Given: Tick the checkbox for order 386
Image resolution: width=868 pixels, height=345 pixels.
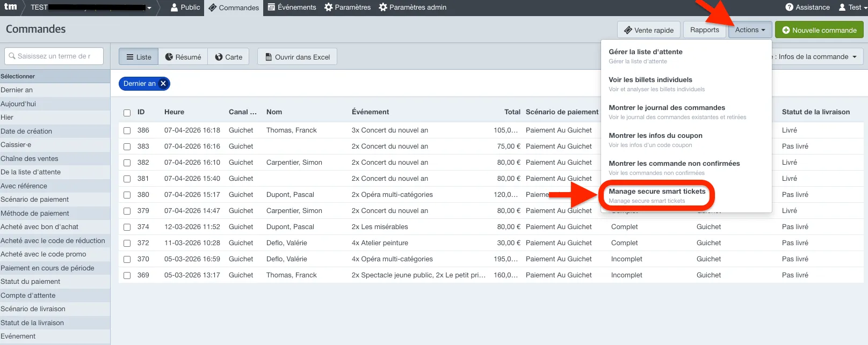Looking at the screenshot, I should (127, 130).
